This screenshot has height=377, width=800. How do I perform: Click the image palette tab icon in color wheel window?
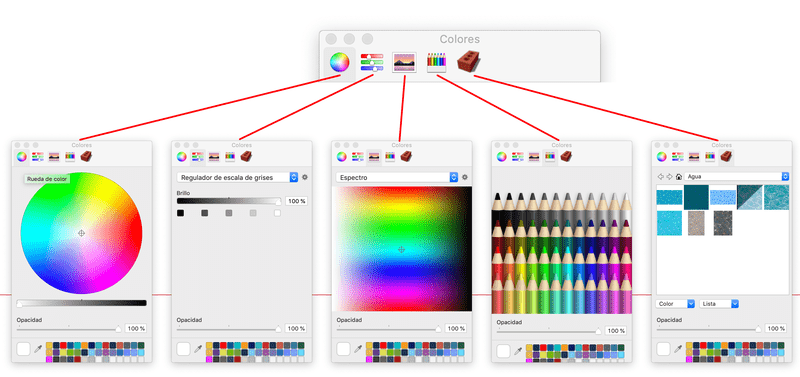click(x=54, y=157)
